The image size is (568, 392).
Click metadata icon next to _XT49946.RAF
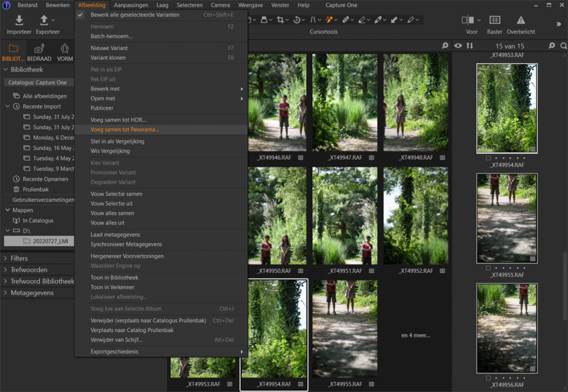pyautogui.click(x=301, y=157)
